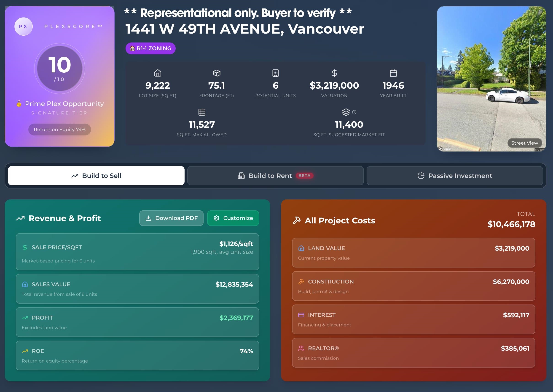
Task: Click the $385,061 Realtor commission
Action: point(515,348)
